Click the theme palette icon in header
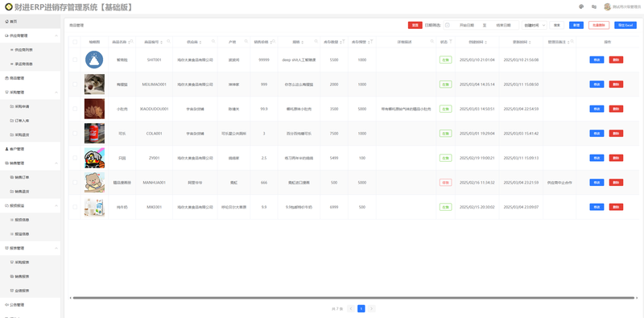The width and height of the screenshot is (644, 318). [x=581, y=6]
